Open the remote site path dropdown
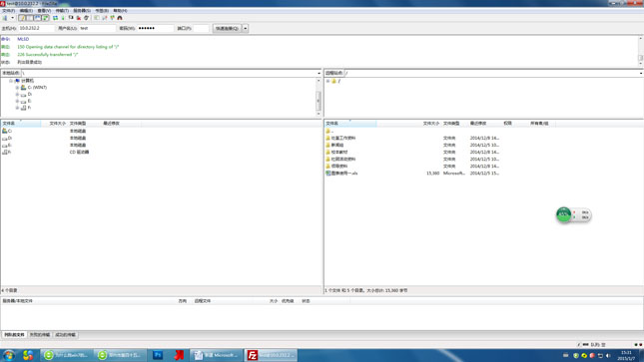Viewport: 644px width, 362px height. 641,73
